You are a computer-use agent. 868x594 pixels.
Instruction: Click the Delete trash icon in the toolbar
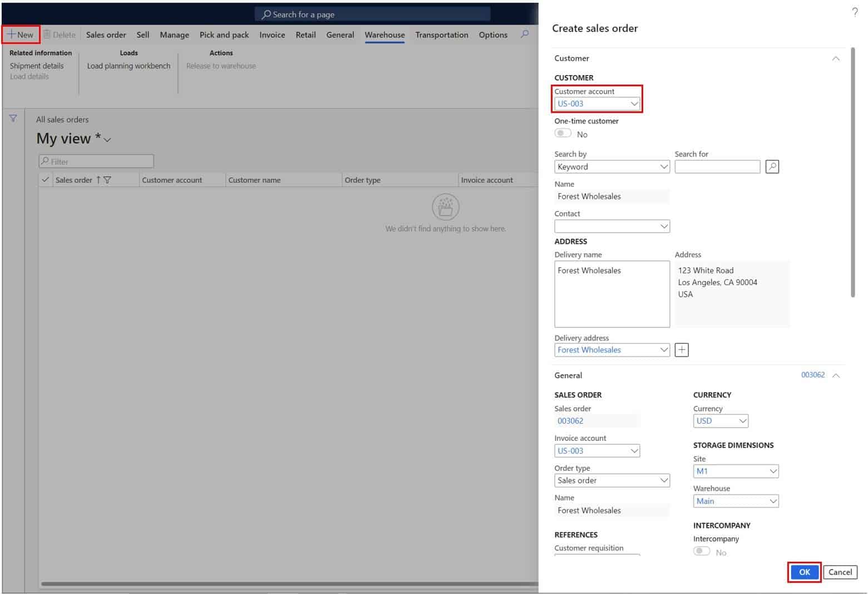click(47, 34)
